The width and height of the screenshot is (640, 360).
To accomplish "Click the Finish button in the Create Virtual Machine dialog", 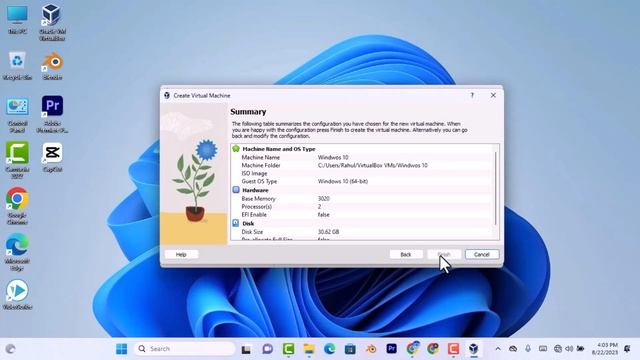I will click(444, 254).
